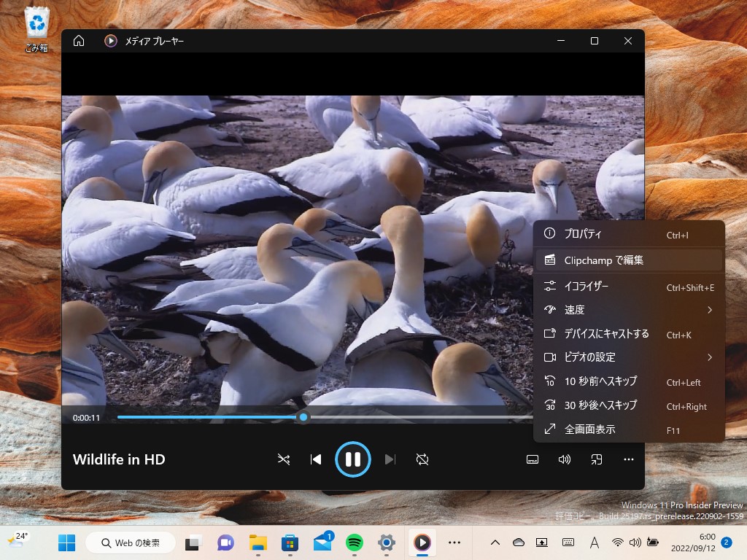Minimize the Media Player window
747x560 pixels.
coord(561,41)
